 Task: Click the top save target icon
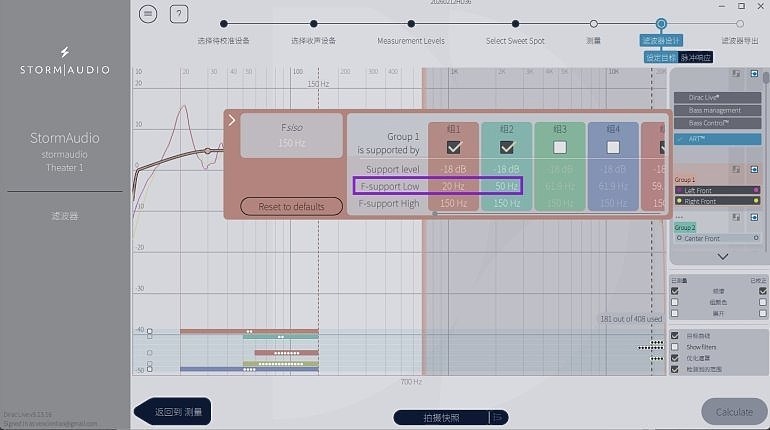(x=736, y=74)
